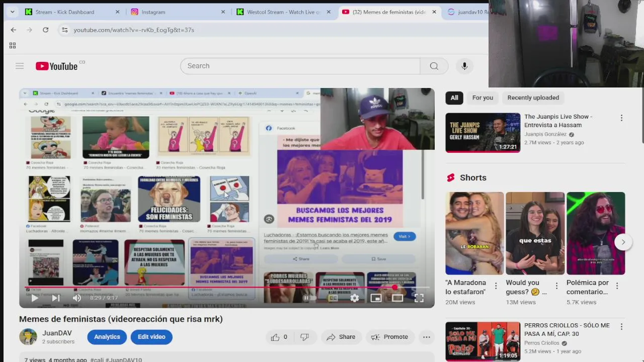Viewport: 644px width, 362px height.
Task: Toggle theater mode
Action: click(x=397, y=298)
